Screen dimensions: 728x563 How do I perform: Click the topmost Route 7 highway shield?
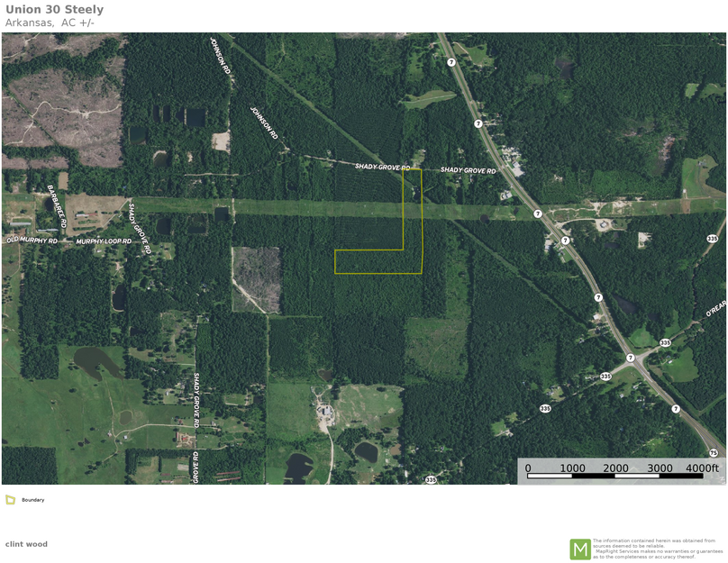450,62
